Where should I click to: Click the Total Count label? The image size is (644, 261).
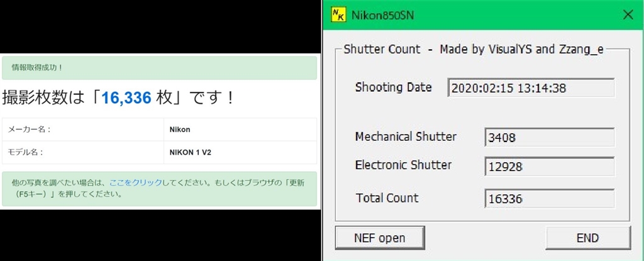[x=387, y=198]
